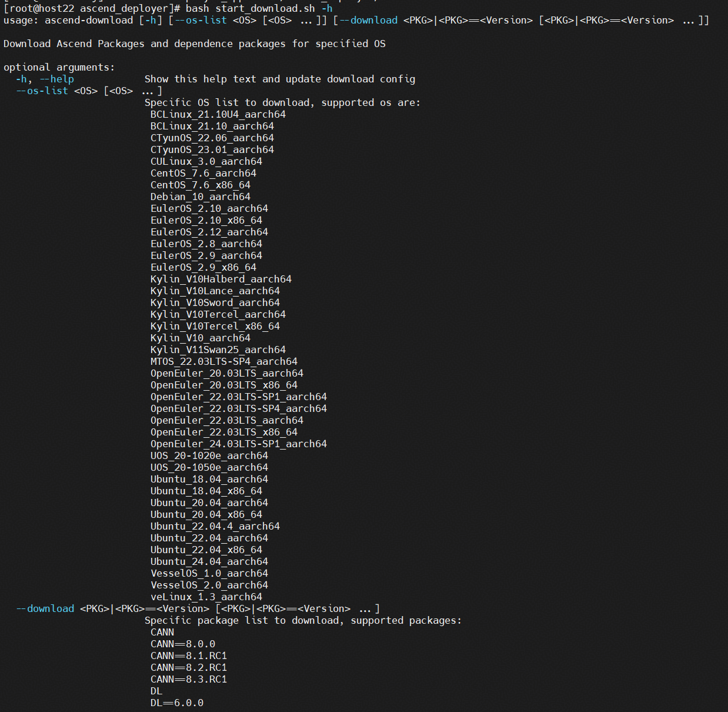Viewport: 728px width, 712px height.
Task: Click 'usage: ascend-download' text
Action: [x=68, y=20]
